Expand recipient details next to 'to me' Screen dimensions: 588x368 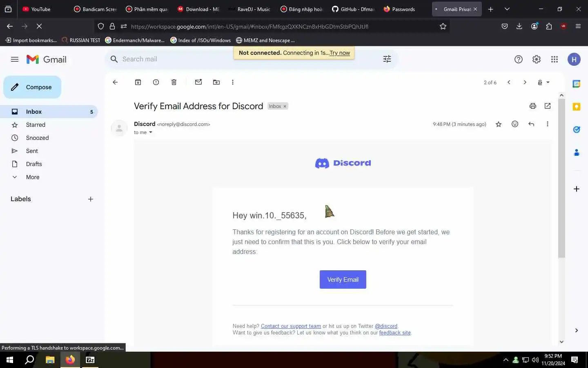[x=151, y=132]
